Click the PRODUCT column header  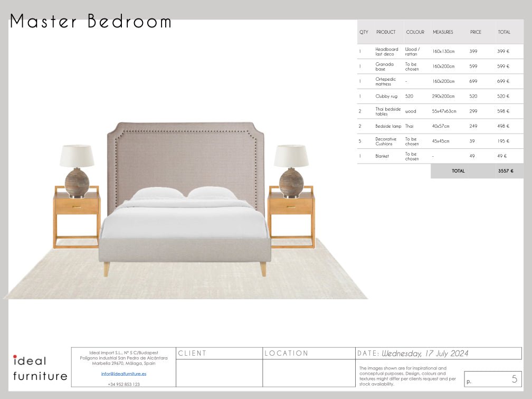click(386, 32)
